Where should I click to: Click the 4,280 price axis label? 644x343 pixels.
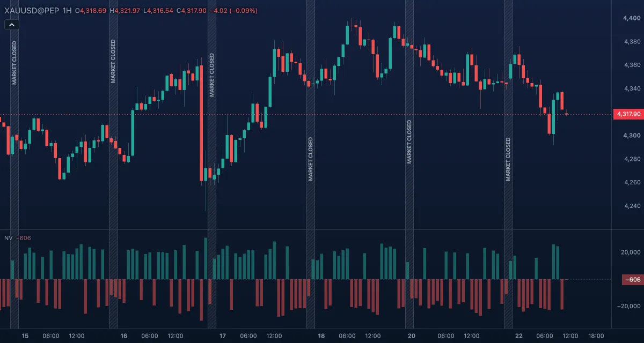(632, 159)
